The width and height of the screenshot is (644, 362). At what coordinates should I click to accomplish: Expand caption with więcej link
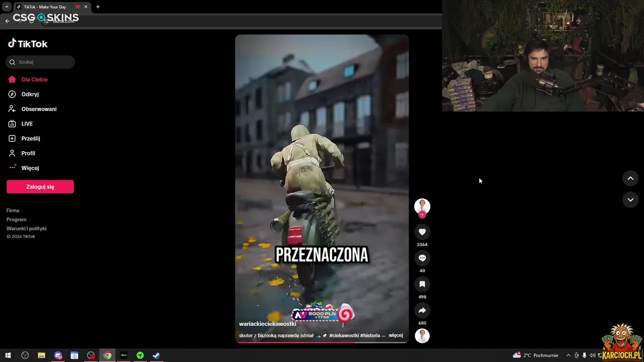click(x=396, y=335)
